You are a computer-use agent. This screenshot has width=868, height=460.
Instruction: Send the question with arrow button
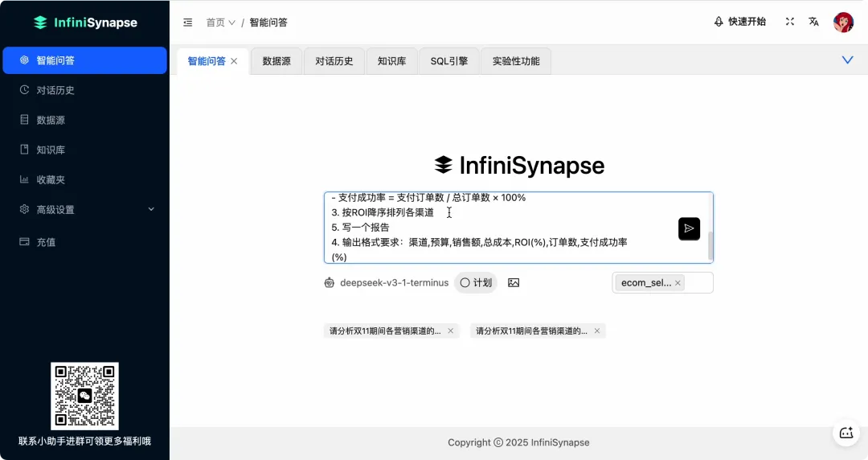coord(690,228)
